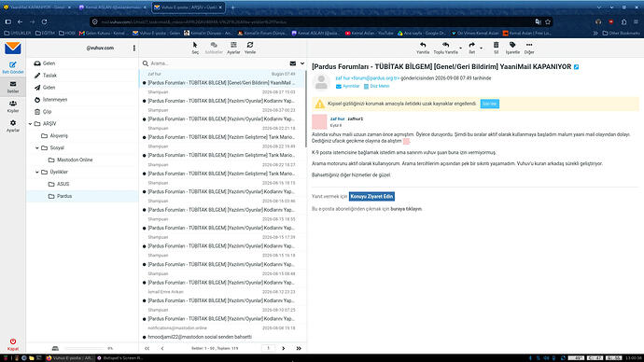
Task: Click the buraya tıklayın unsubscribe link
Action: click(406, 209)
